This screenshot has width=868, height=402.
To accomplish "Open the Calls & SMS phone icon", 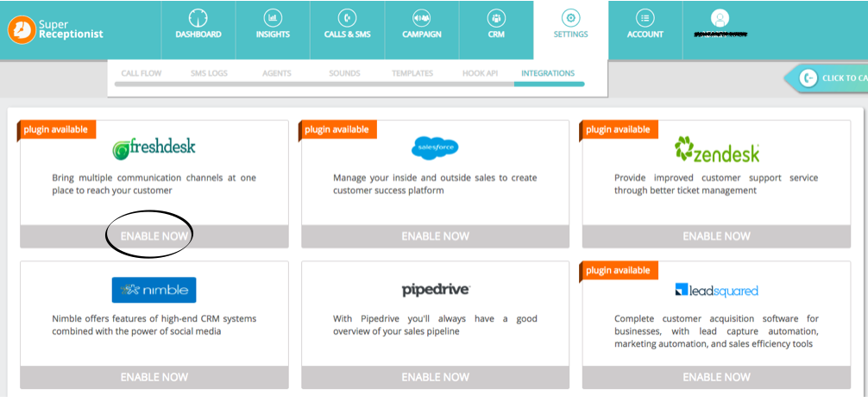I will coord(347,18).
